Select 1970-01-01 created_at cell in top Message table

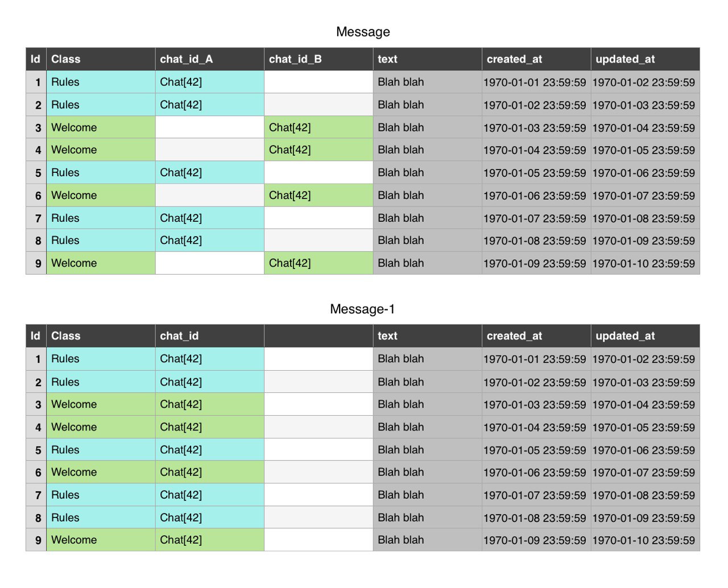[x=536, y=82]
